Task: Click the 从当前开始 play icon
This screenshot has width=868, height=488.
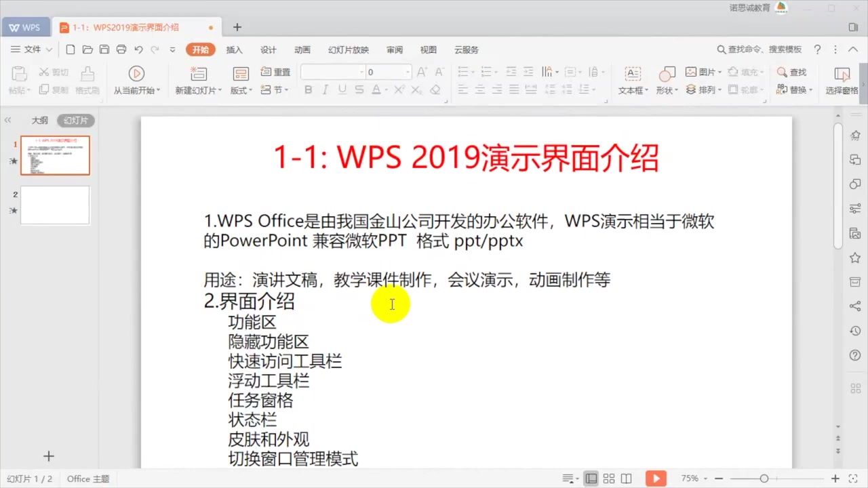Action: pos(136,73)
